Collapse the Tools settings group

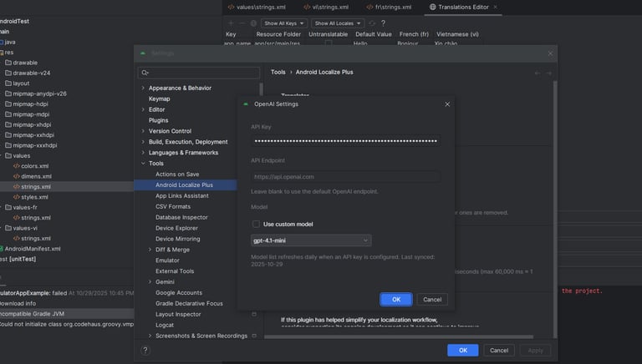(143, 163)
